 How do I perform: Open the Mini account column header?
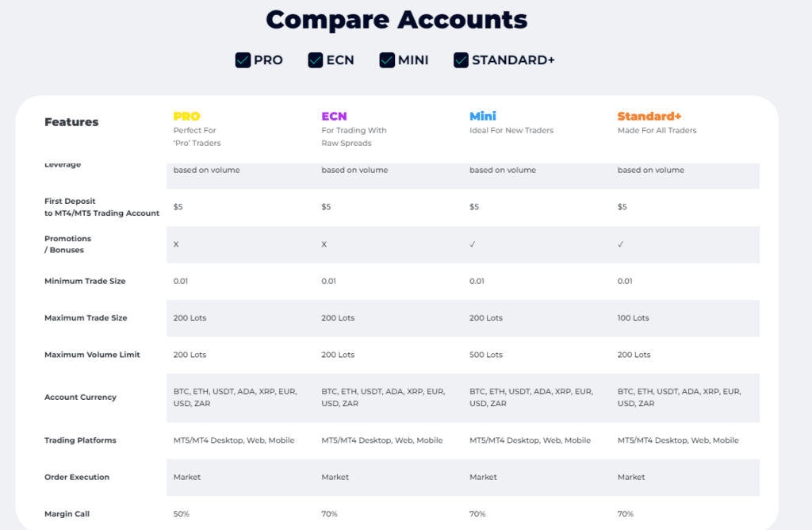(483, 115)
